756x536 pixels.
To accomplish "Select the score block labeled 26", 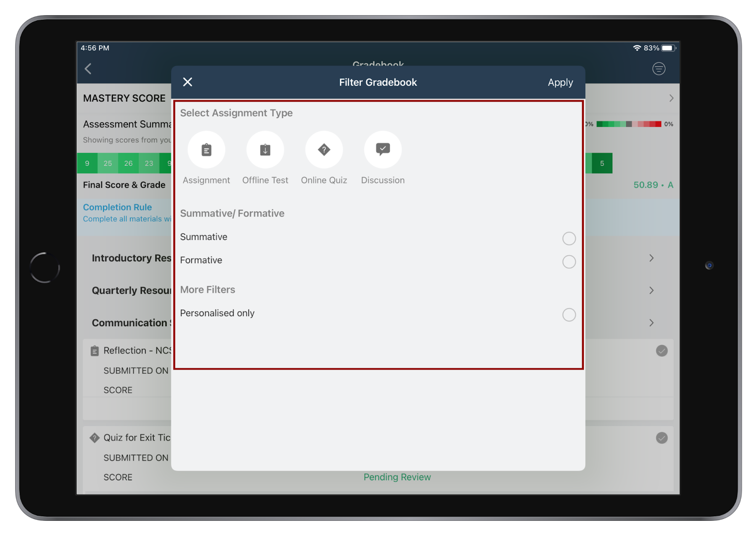I will (129, 163).
